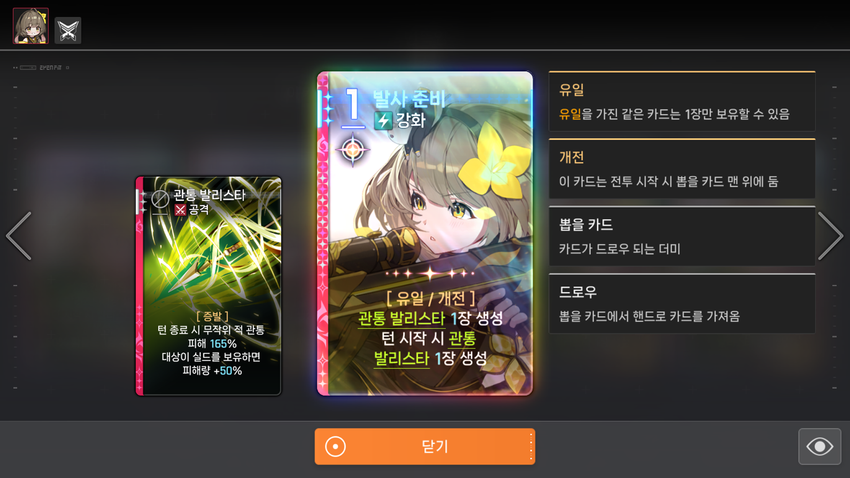Click the red 공격 attack type icon

180,210
